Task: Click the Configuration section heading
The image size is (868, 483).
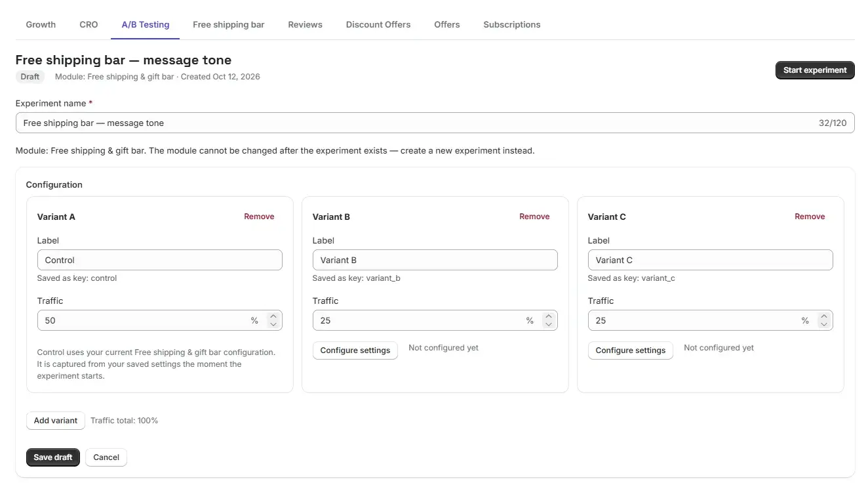Action: point(54,185)
